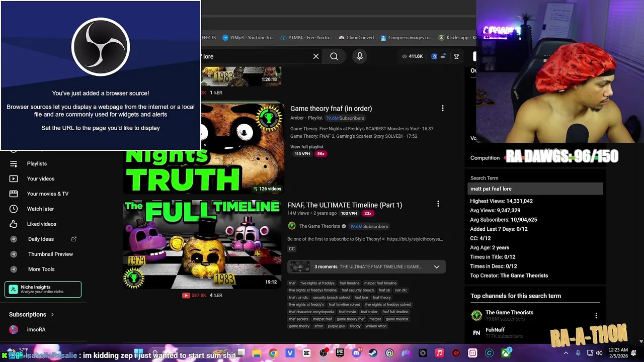Click the 411.6K eye views counter
This screenshot has height=362, width=644.
click(x=412, y=56)
